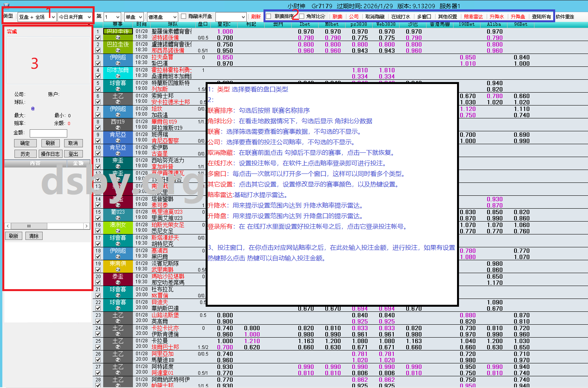The width and height of the screenshot is (588, 388).
Task: Click the soccer ball icon in match row 1
Action: coord(118,38)
